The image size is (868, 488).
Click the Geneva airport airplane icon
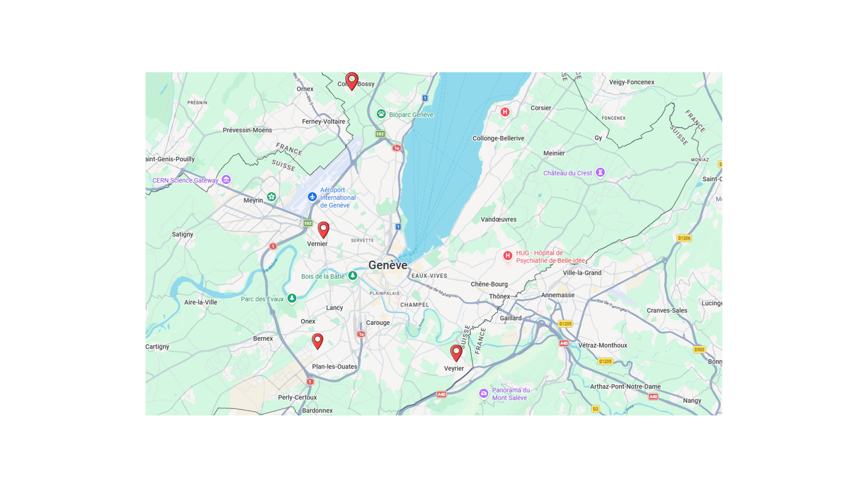[x=312, y=197]
